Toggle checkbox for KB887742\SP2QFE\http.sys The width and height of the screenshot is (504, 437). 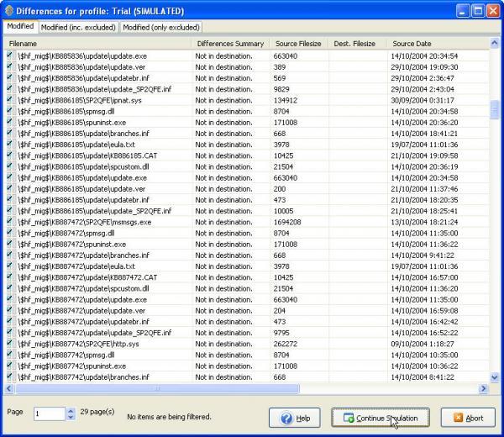tap(9, 344)
